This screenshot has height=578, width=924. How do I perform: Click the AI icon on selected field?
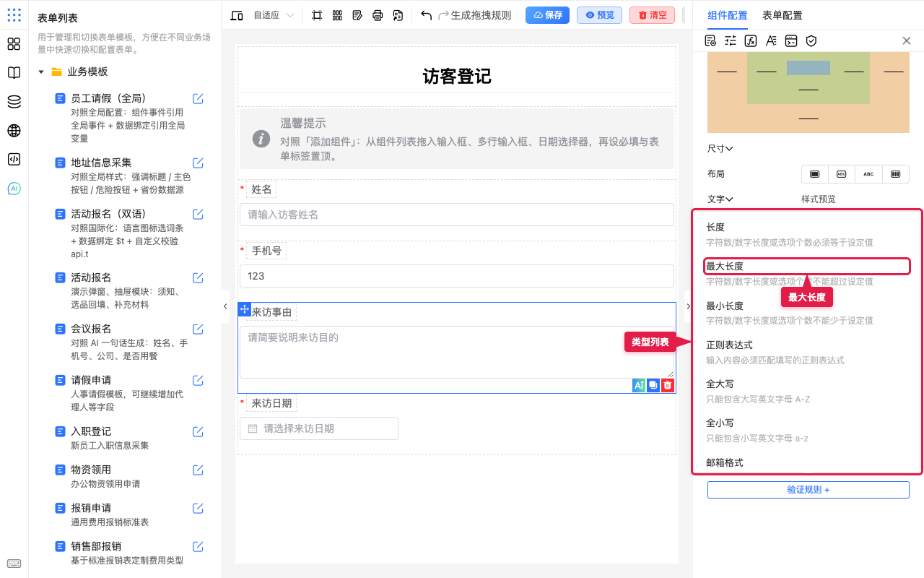tap(639, 386)
